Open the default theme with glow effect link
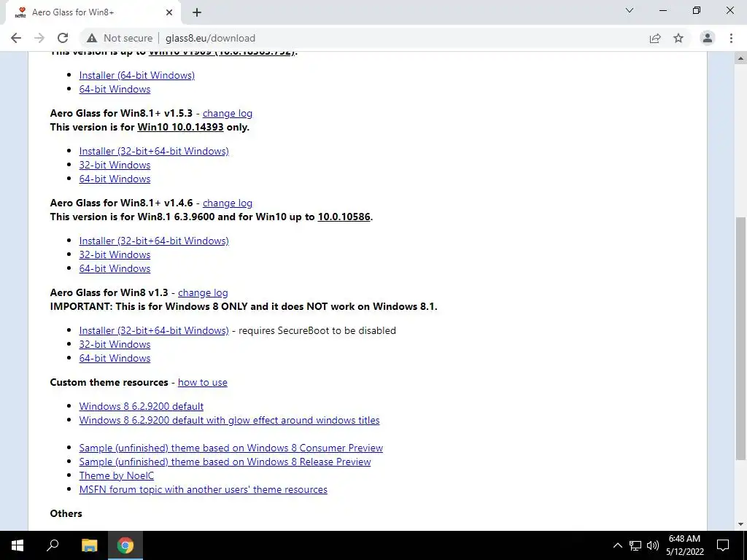Screen dimensions: 747x560 click(x=229, y=420)
